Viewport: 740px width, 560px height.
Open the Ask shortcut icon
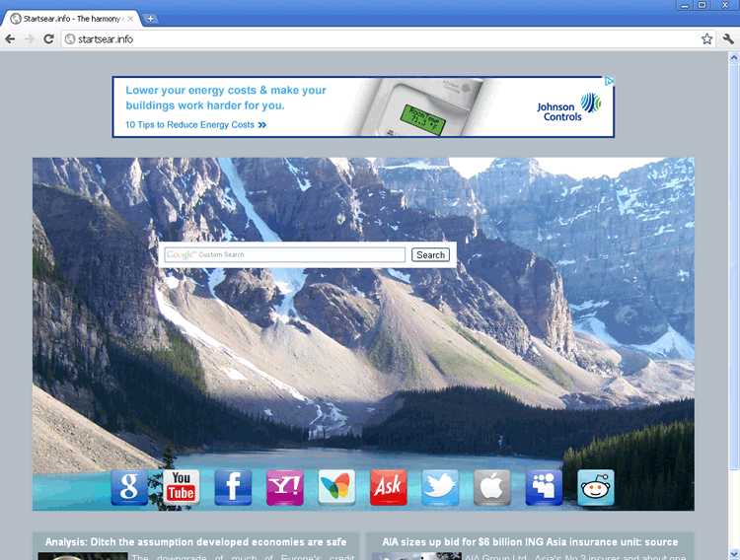[x=388, y=487]
